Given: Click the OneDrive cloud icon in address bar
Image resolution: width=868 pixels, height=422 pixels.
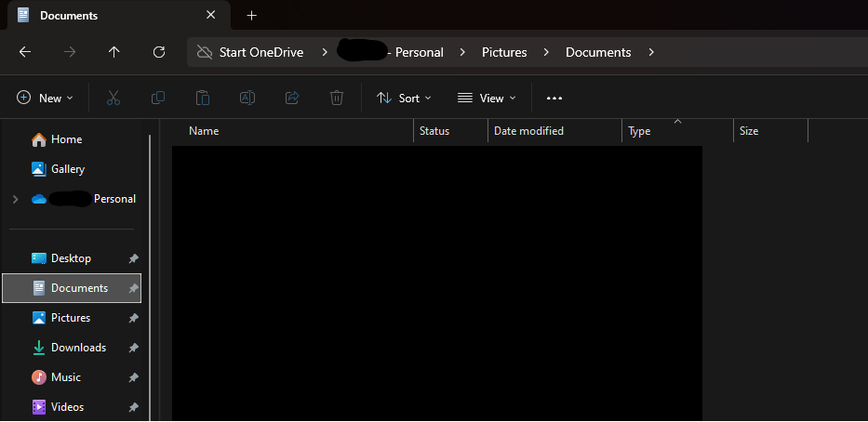Looking at the screenshot, I should (205, 53).
